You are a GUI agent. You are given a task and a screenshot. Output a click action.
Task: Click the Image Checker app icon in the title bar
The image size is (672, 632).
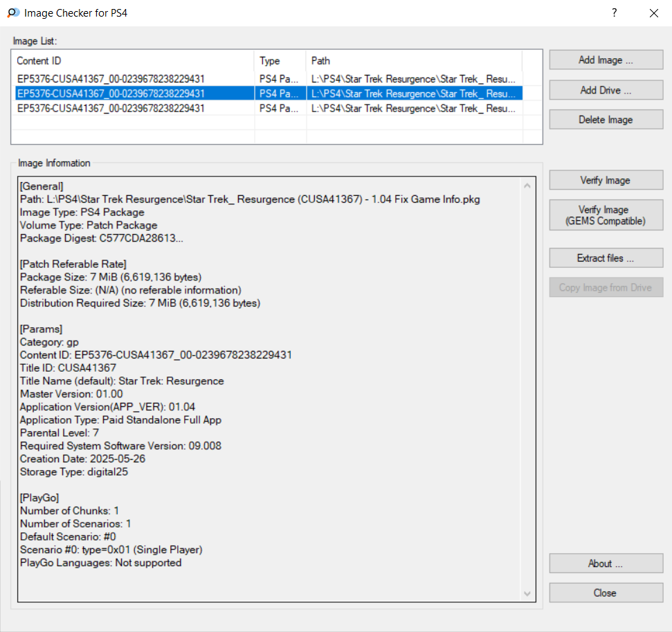pos(13,13)
